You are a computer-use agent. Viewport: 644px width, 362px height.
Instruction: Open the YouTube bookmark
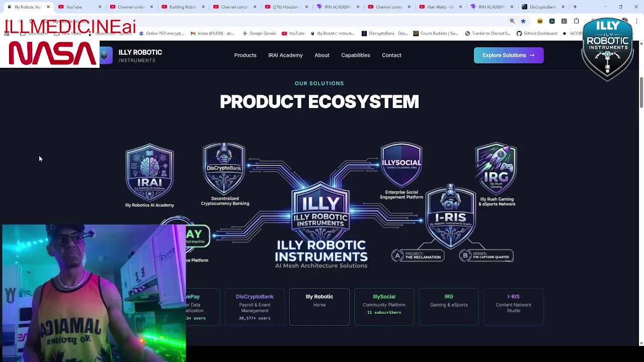(293, 34)
